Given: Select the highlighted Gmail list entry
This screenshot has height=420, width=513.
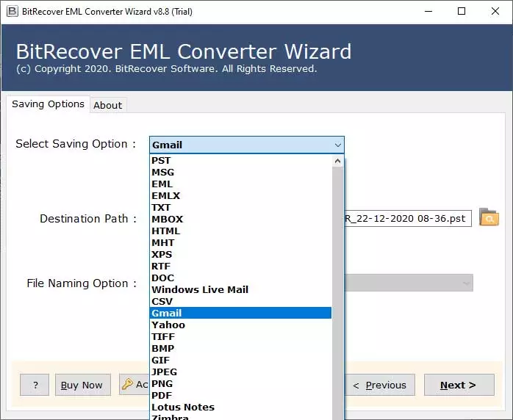Looking at the screenshot, I should click(167, 313).
